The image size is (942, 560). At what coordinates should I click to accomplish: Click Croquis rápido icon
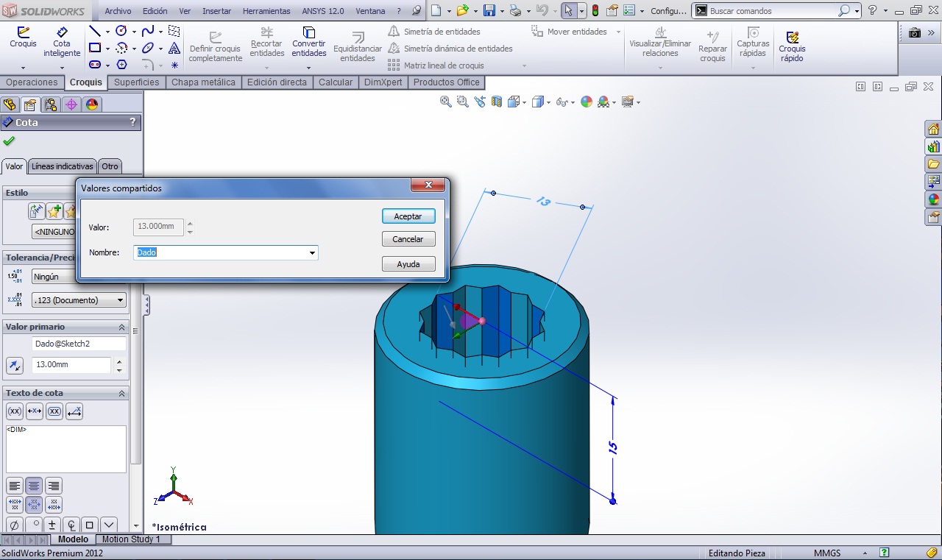point(793,37)
